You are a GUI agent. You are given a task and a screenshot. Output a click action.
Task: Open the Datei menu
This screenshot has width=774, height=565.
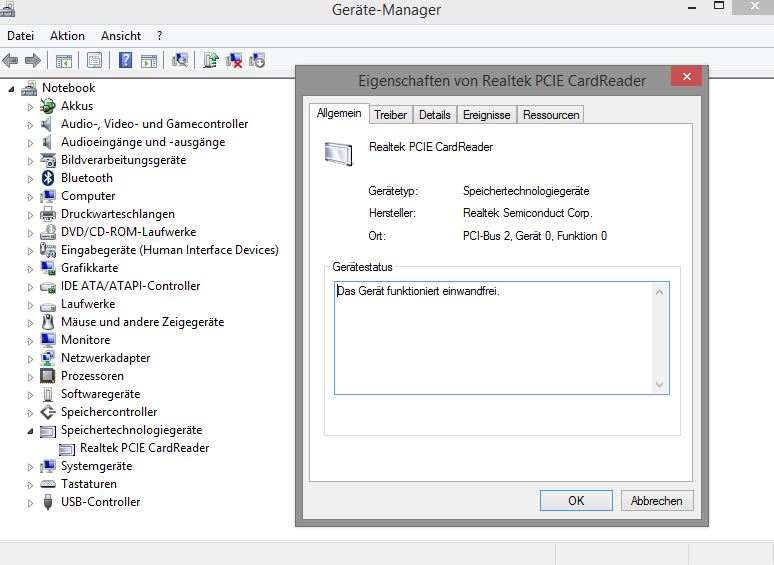pyautogui.click(x=20, y=36)
